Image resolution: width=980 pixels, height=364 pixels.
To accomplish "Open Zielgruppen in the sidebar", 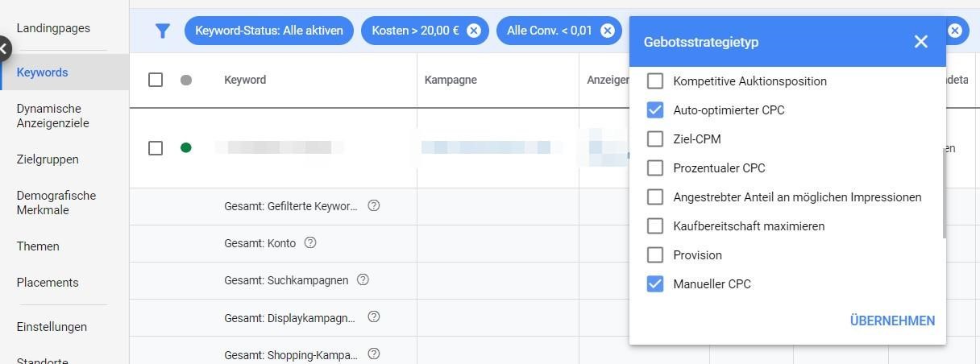I will pos(48,159).
